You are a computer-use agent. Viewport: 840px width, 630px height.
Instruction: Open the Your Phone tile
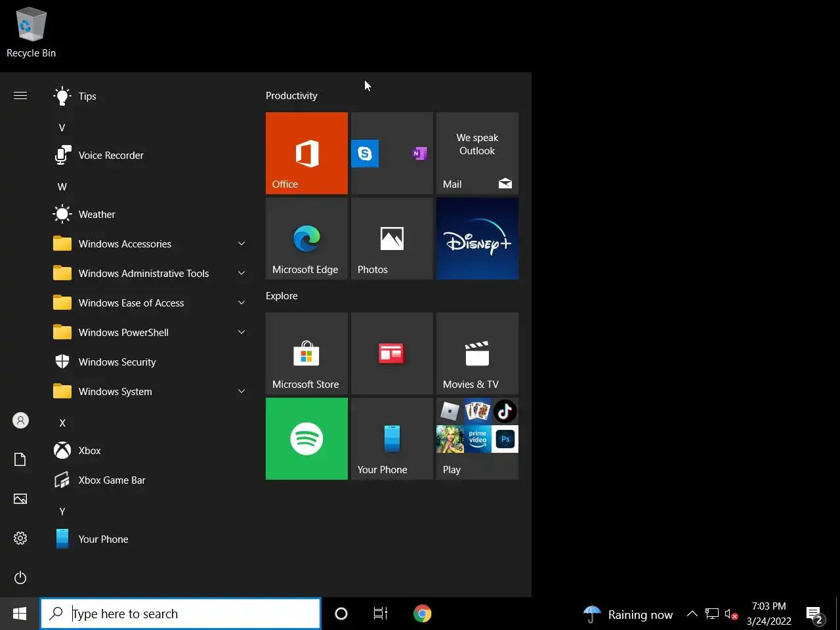(392, 438)
